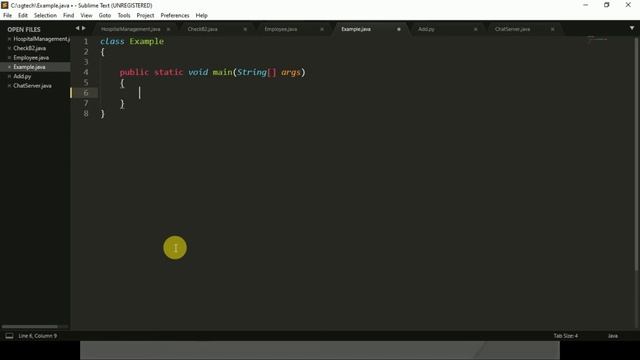The image size is (640, 360).
Task: Open the Project menu
Action: 145,16
